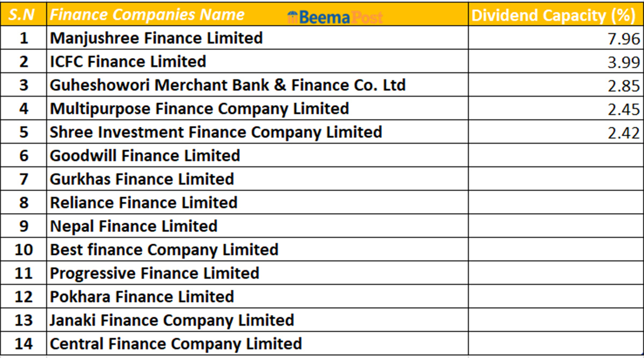Click Janaki Finance Company Limited cell

click(x=172, y=320)
